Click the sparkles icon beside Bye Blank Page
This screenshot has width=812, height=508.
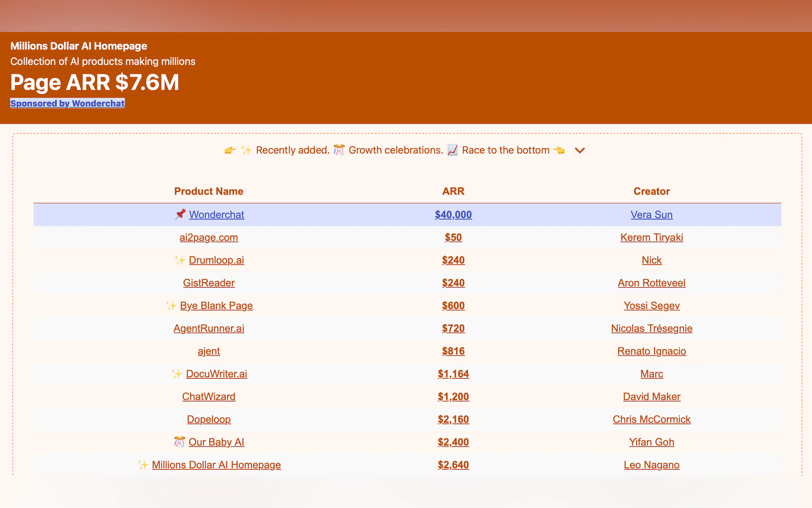(171, 306)
